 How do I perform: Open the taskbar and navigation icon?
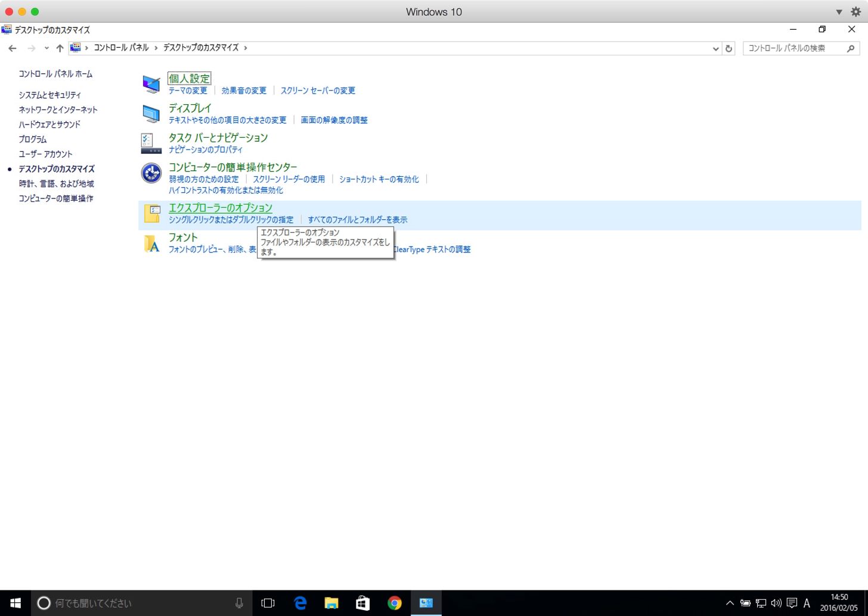[x=151, y=143]
